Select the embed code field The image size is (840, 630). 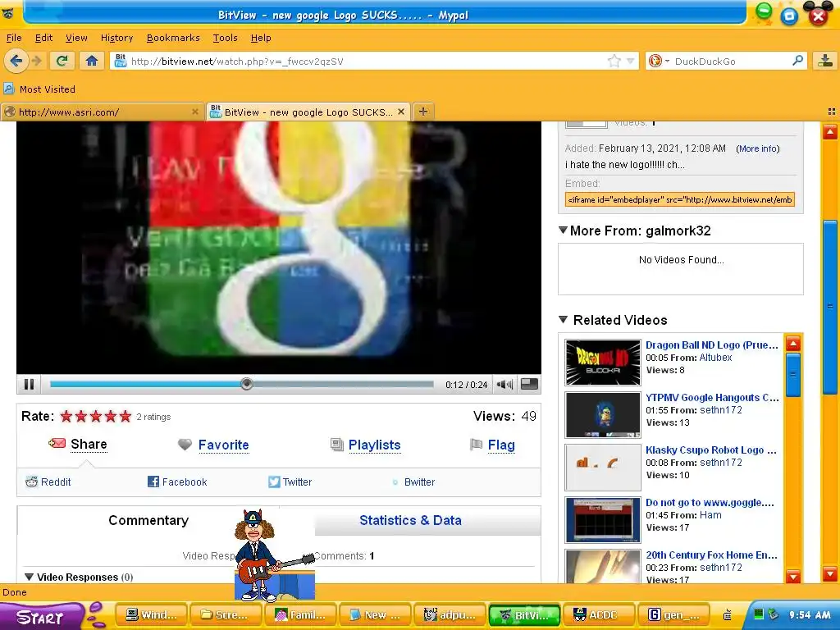point(680,200)
